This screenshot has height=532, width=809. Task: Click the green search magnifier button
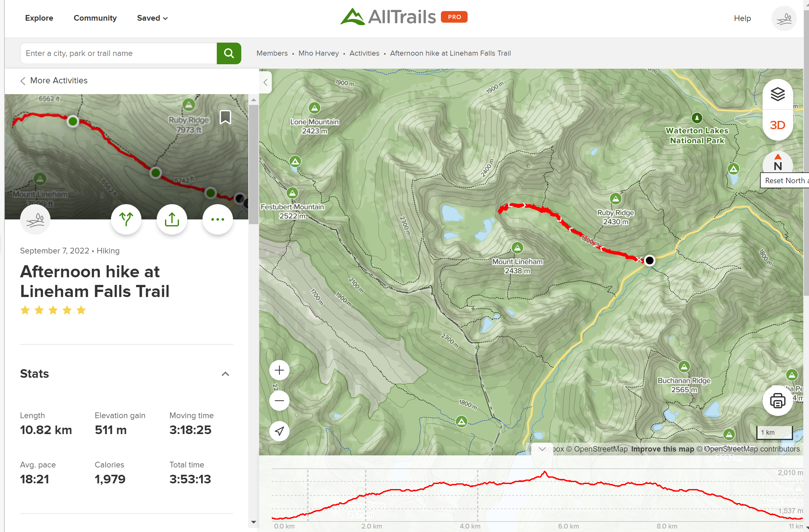[x=229, y=53]
